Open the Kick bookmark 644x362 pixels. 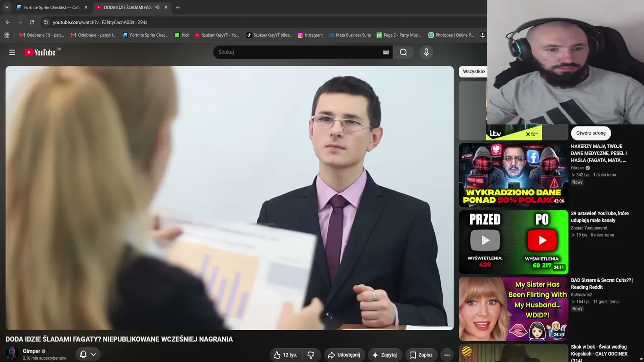182,35
